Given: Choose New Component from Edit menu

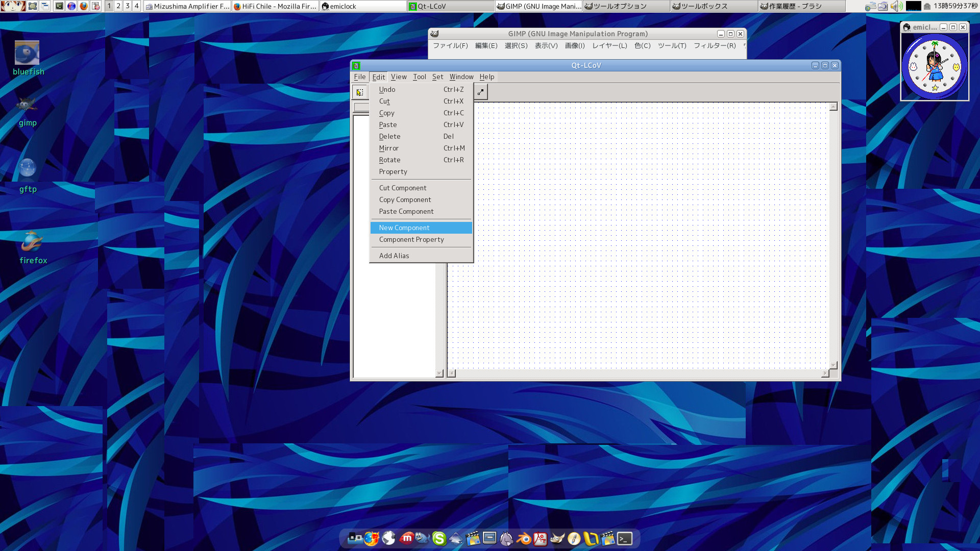Looking at the screenshot, I should click(x=404, y=228).
